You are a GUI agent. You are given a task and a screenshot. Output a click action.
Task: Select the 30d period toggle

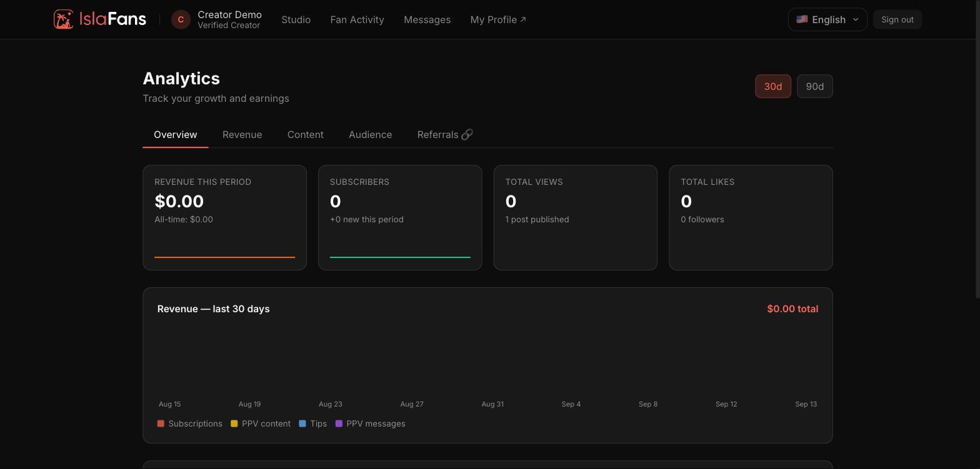[x=773, y=86]
